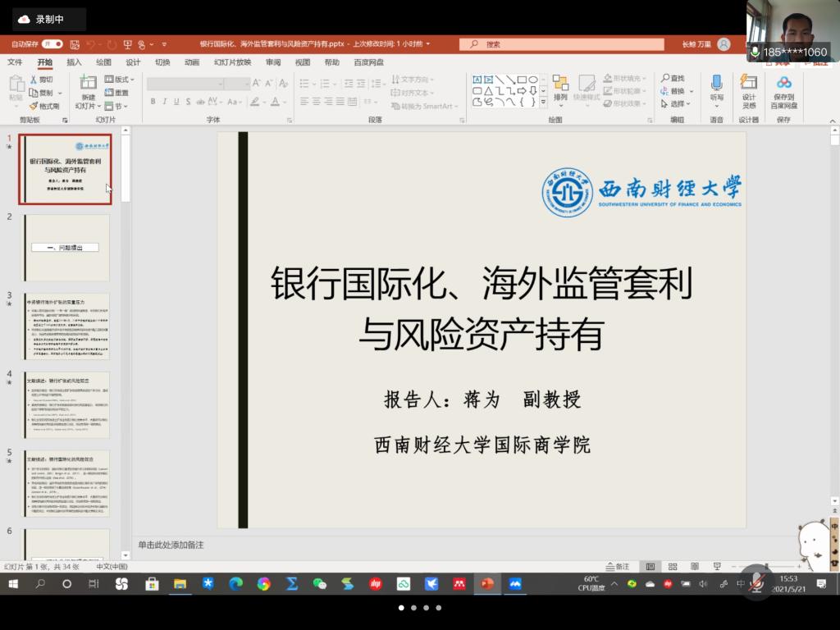Select slide 2 thumbnail in the pane
840x630 pixels.
pyautogui.click(x=66, y=246)
